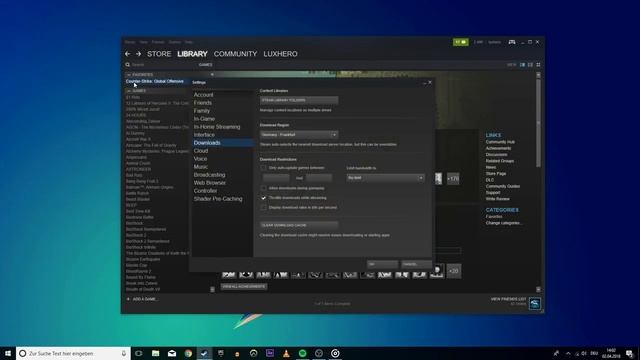Click the +170 friends thumbnail
Screen dimensions: 640x360
(x=453, y=178)
